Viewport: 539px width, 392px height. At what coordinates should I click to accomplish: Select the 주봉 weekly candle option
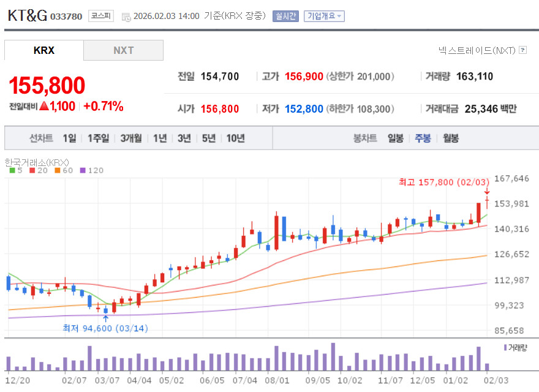(423, 138)
